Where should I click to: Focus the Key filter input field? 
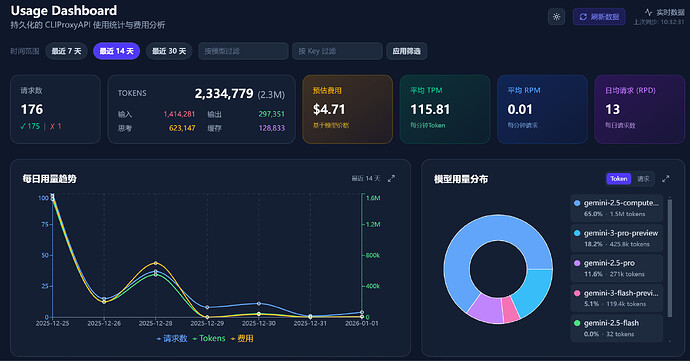(337, 51)
